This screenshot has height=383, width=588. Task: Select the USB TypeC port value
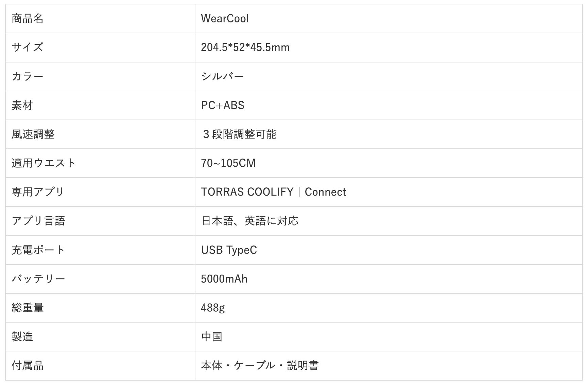[x=229, y=250]
